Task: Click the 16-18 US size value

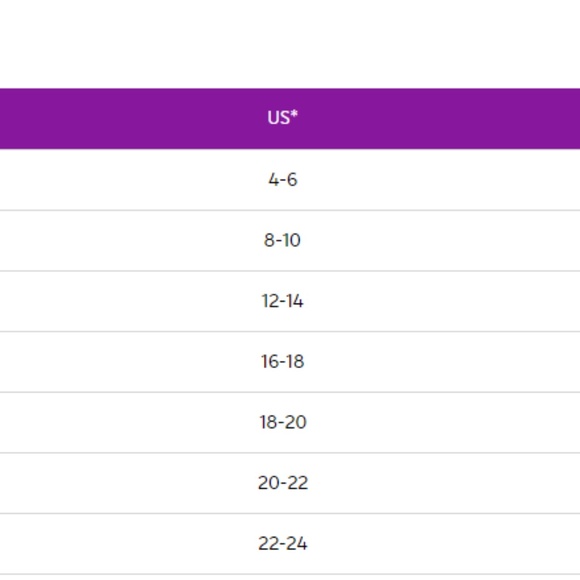Action: 283,362
